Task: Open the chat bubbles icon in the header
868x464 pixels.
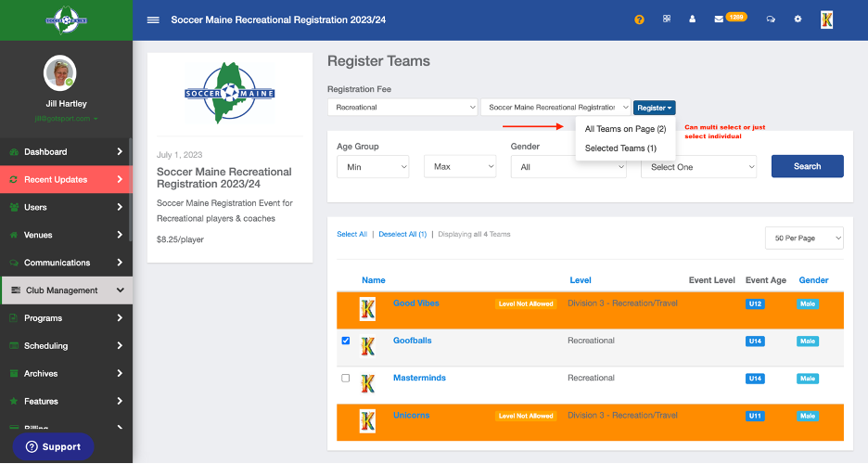Action: [x=771, y=19]
